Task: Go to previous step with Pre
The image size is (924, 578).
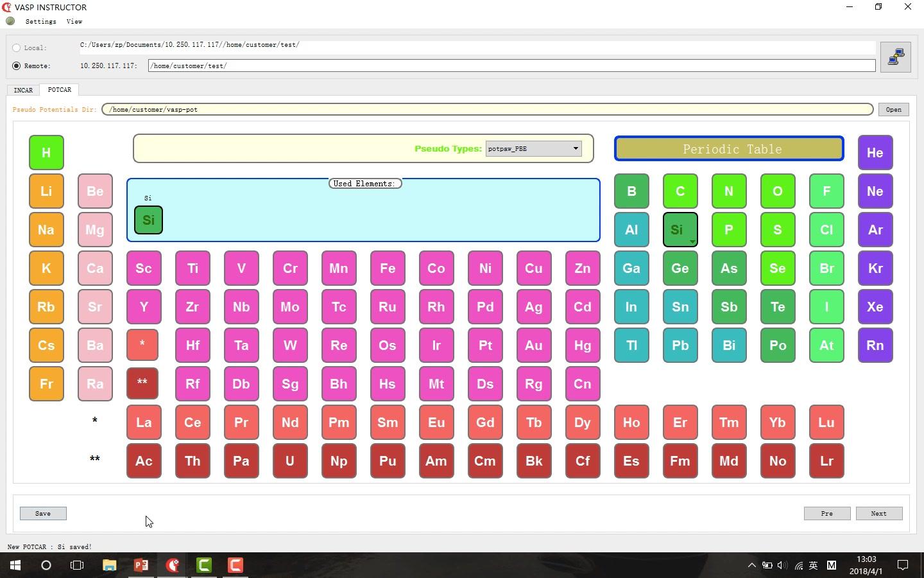Action: pos(826,513)
